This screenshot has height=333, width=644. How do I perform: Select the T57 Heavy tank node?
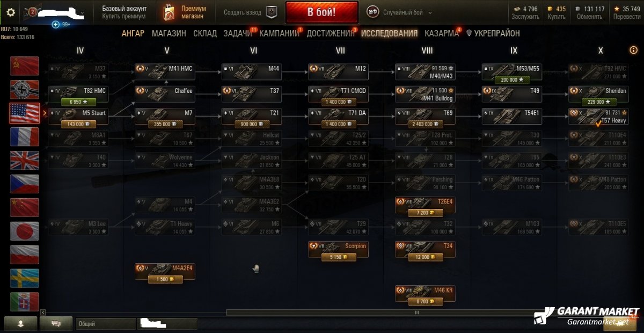tap(598, 117)
